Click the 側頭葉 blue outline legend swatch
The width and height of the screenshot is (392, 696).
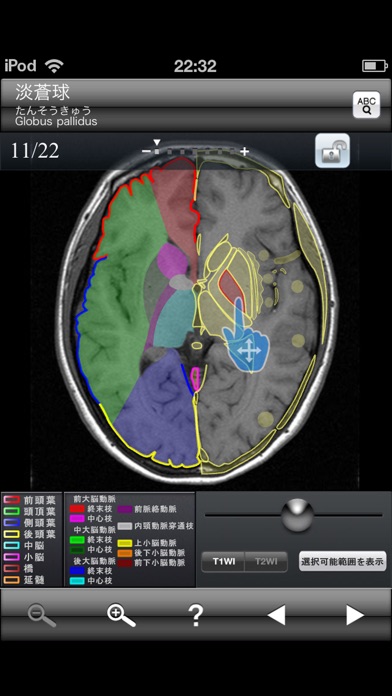[11, 522]
